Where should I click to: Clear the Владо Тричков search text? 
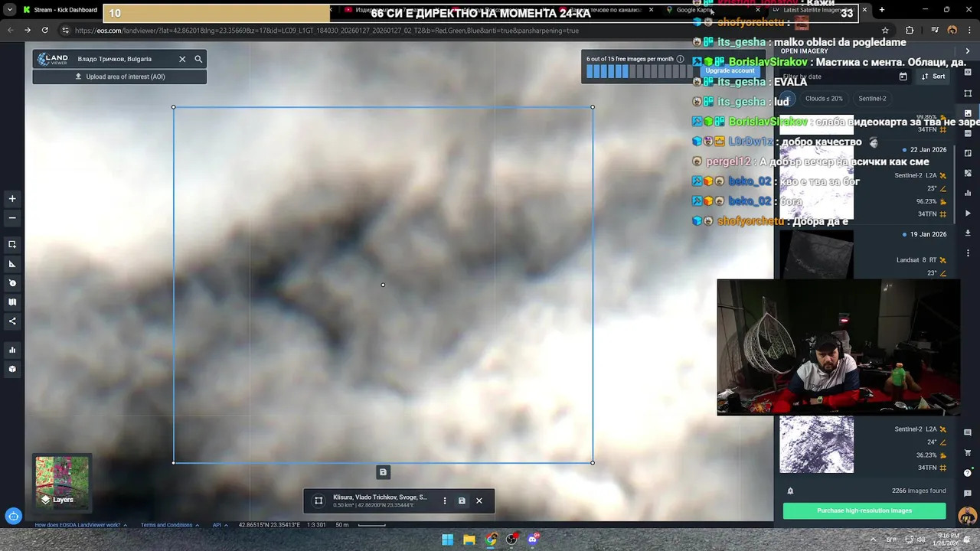pyautogui.click(x=182, y=59)
